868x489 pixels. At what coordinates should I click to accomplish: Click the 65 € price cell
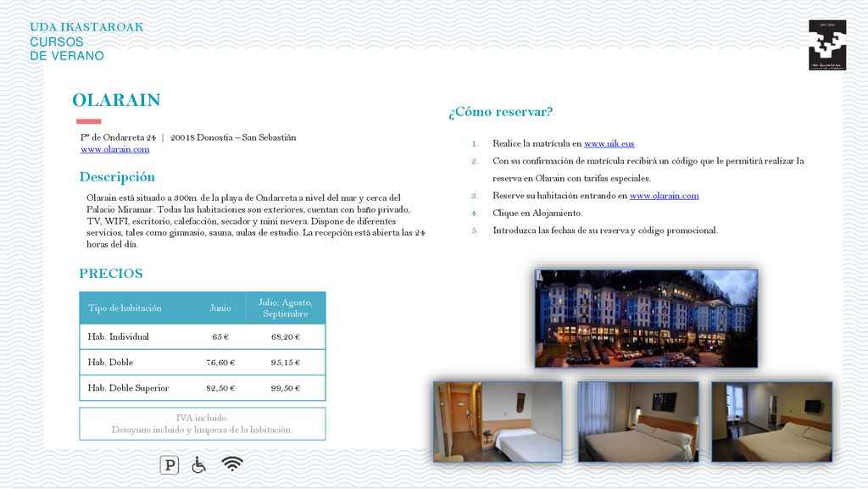click(220, 337)
